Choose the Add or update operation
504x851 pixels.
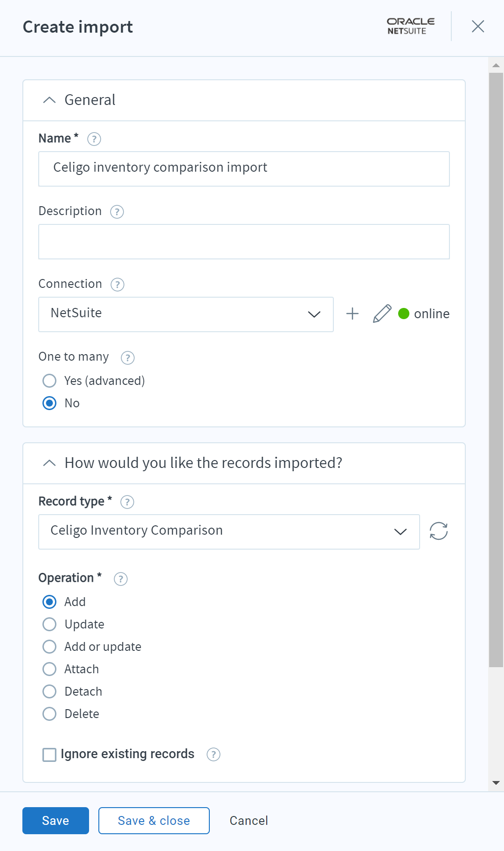(x=49, y=647)
